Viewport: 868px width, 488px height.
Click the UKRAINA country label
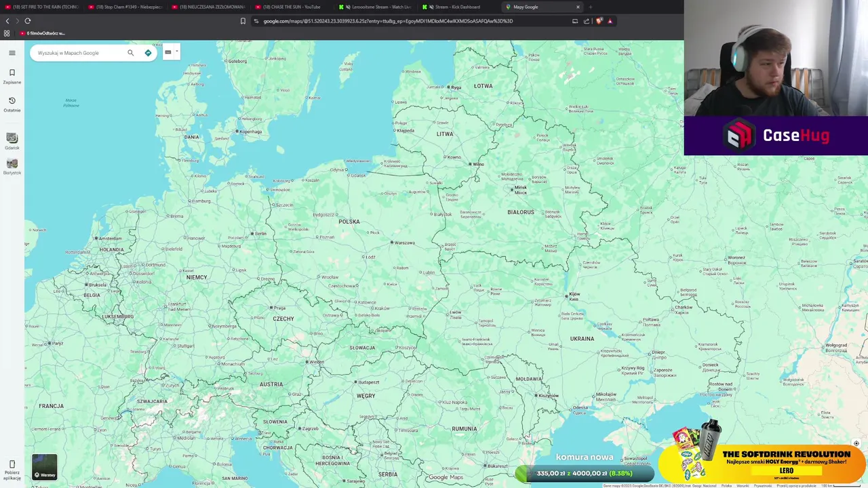click(x=582, y=338)
